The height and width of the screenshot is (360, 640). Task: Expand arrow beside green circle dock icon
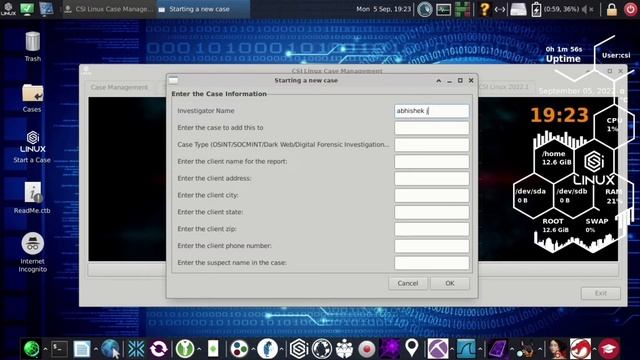(199, 349)
